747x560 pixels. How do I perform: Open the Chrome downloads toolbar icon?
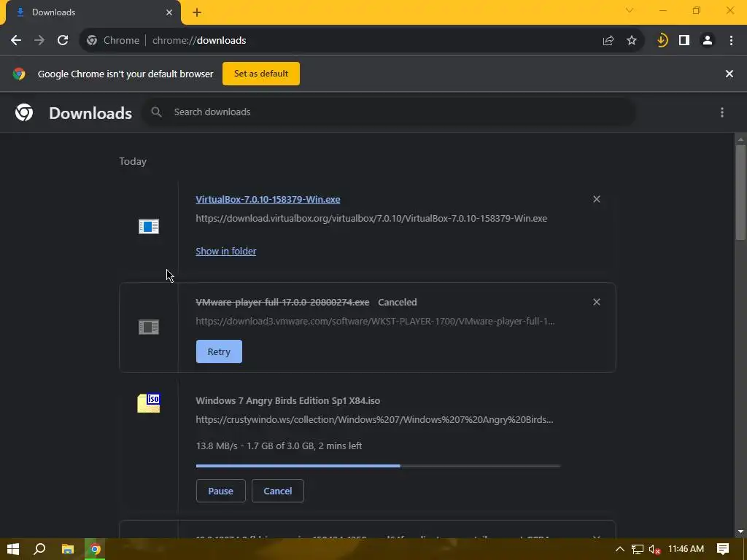click(662, 41)
